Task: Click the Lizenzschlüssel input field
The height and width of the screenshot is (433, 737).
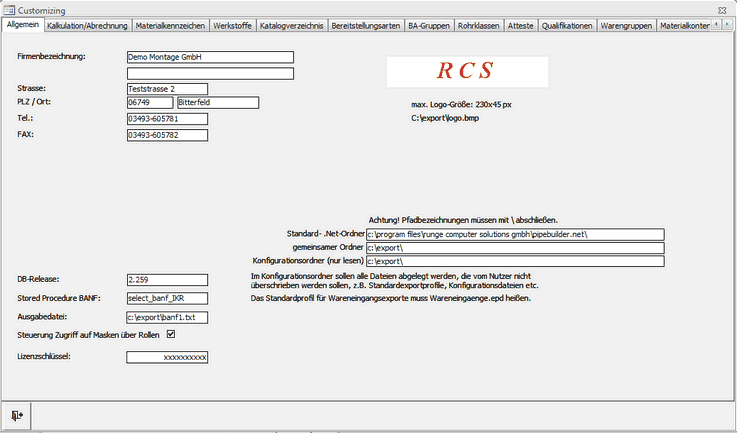Action: [x=167, y=356]
